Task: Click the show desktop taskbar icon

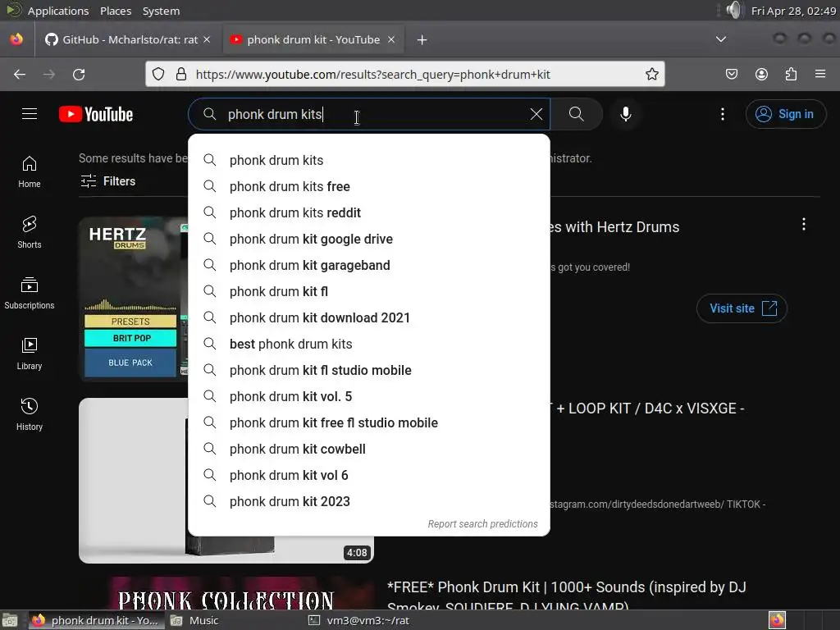Action: tap(10, 620)
